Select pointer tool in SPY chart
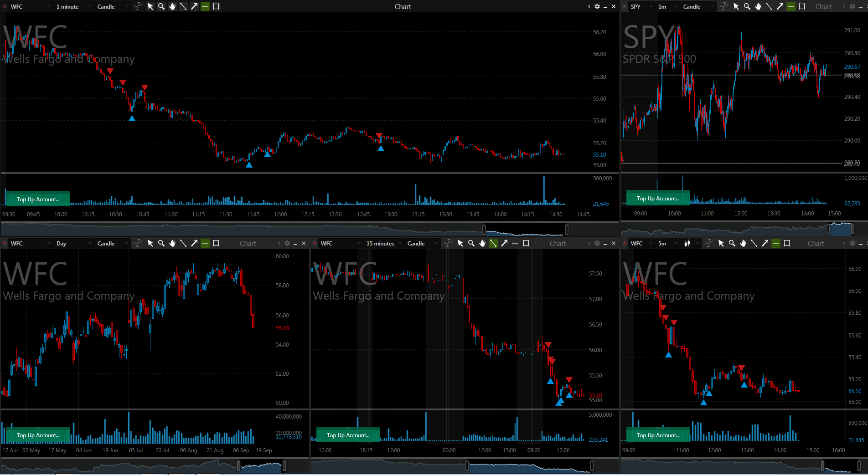This screenshot has height=475, width=868. point(736,6)
